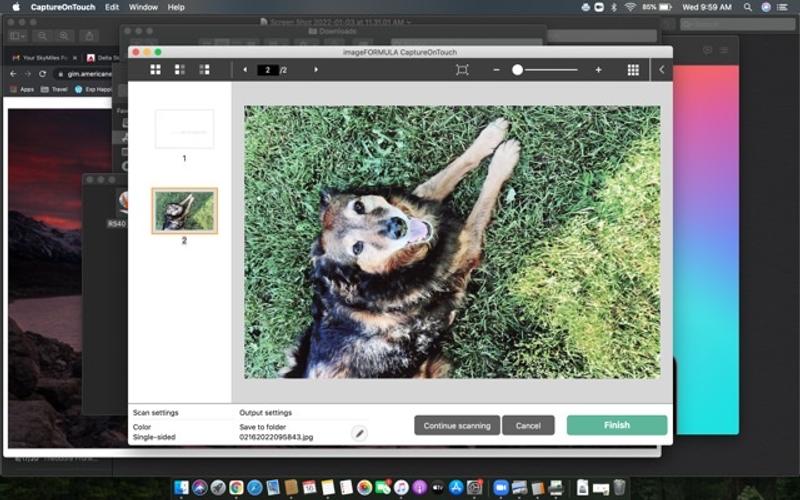Click the Continue scanning button
Image resolution: width=800 pixels, height=500 pixels.
(457, 426)
